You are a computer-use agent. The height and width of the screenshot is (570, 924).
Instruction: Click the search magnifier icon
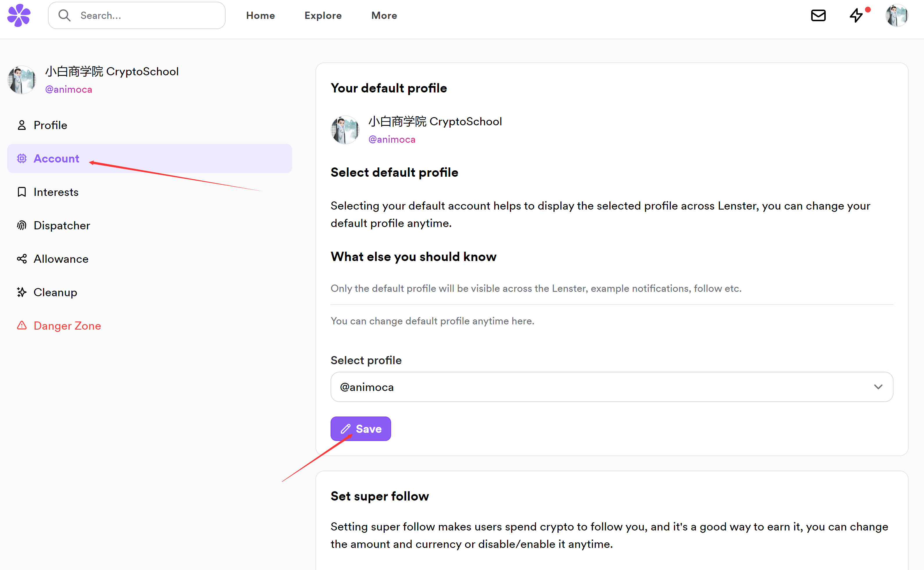(x=65, y=15)
